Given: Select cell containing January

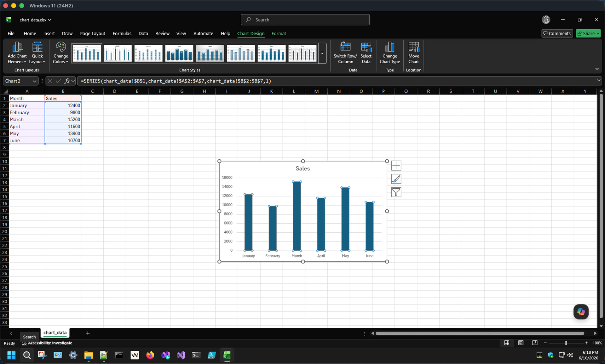Looking at the screenshot, I should point(27,105).
